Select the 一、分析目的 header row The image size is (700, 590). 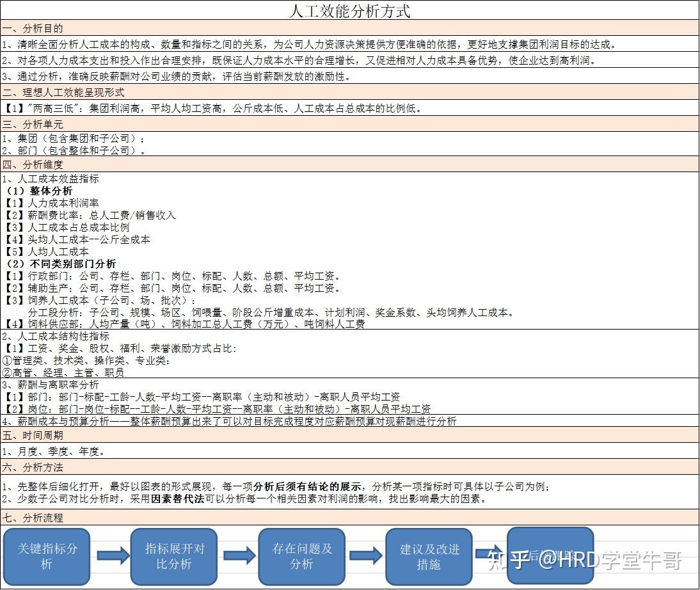tap(349, 28)
